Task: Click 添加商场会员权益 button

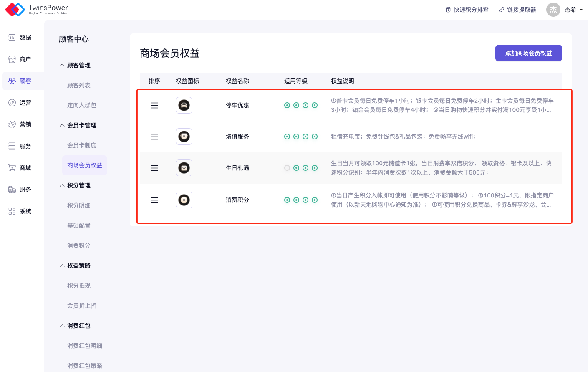Action: pos(528,53)
